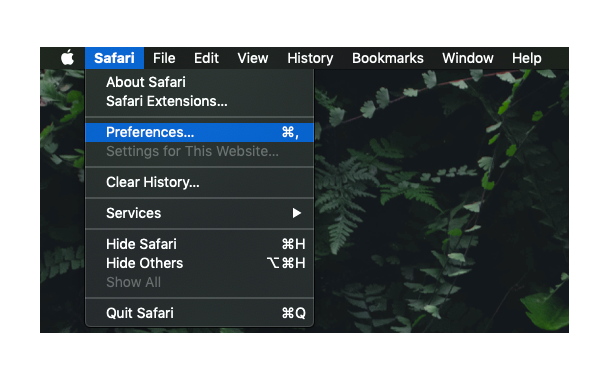The height and width of the screenshot is (380, 608).
Task: Open the Help menu
Action: 527,58
